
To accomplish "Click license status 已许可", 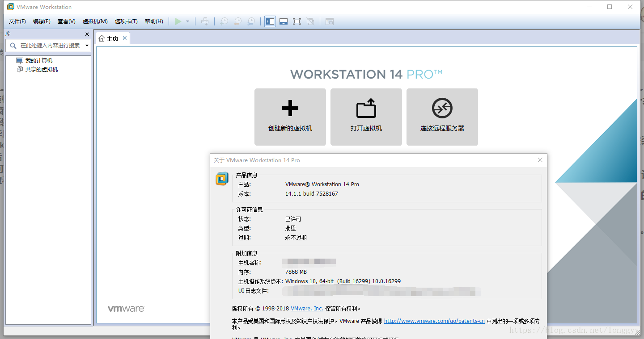I will (293, 219).
